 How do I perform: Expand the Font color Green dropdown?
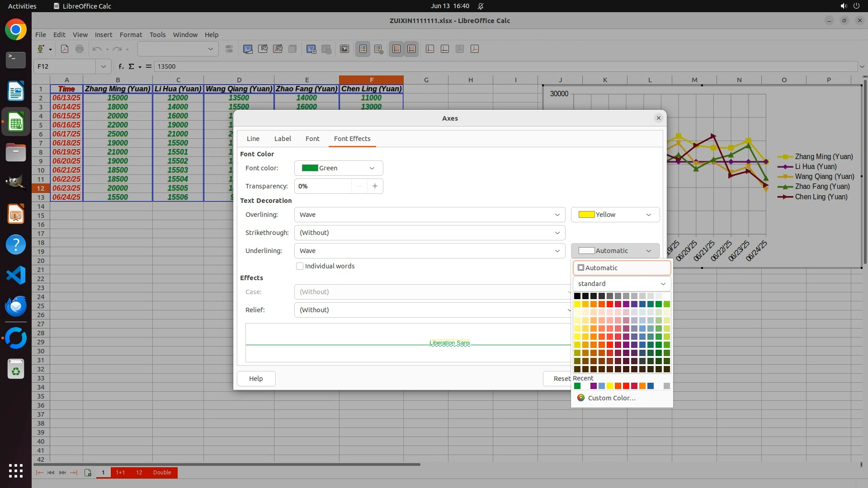tap(338, 168)
